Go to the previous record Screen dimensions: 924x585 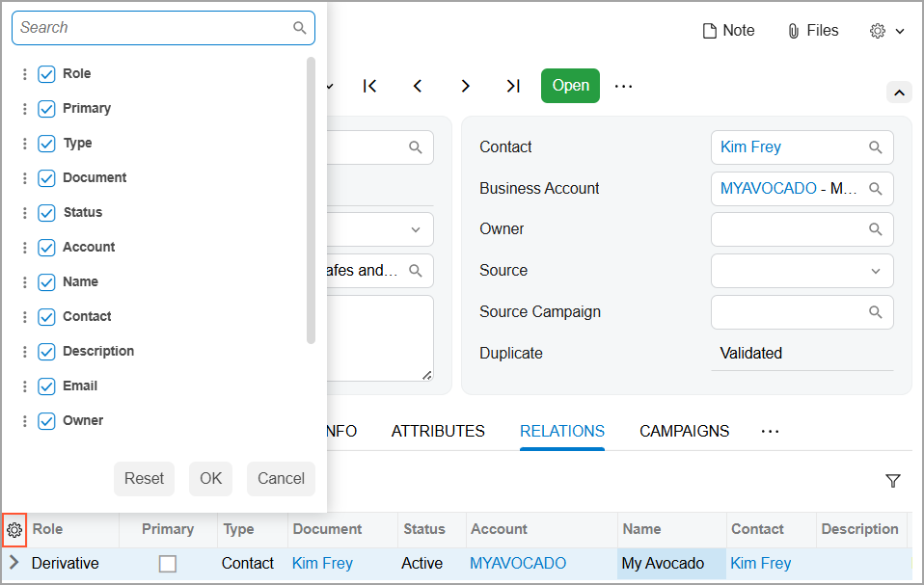pos(418,86)
